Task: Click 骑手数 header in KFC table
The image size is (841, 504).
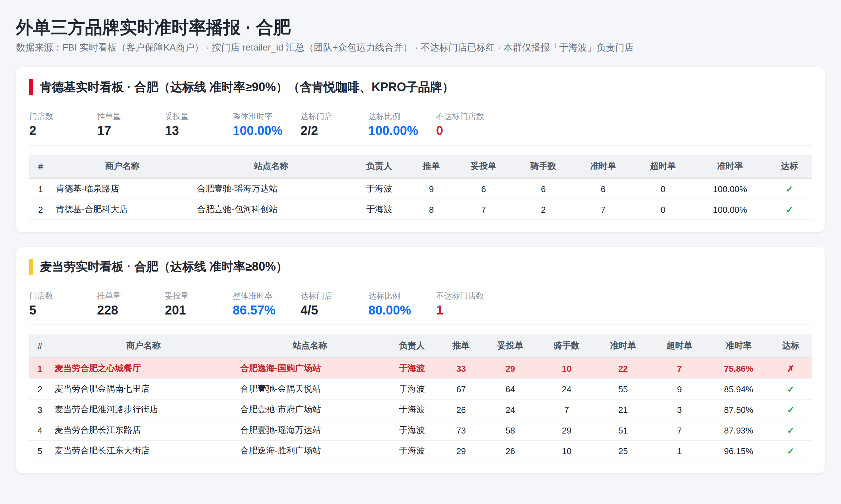Action: [x=543, y=166]
